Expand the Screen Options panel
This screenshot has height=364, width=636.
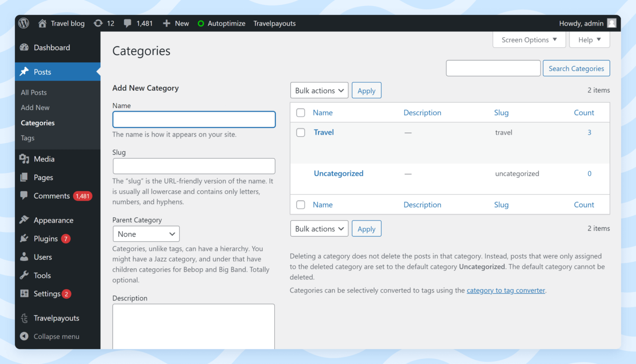pyautogui.click(x=529, y=40)
